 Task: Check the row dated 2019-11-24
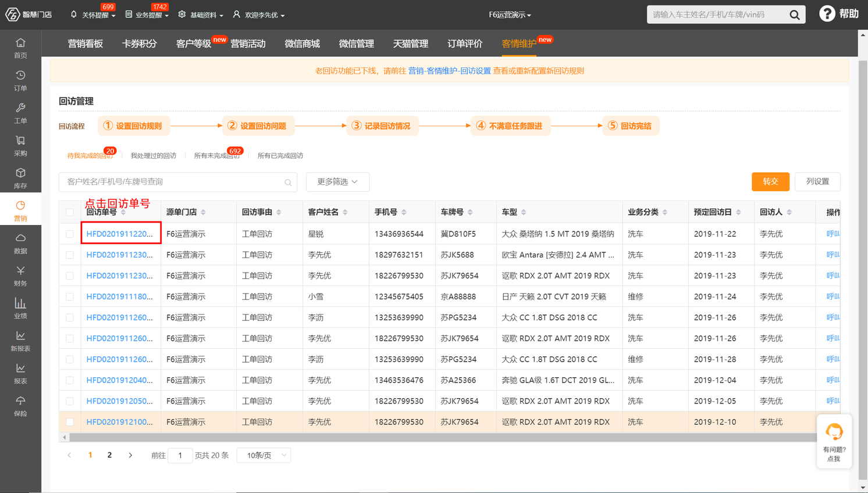[70, 296]
